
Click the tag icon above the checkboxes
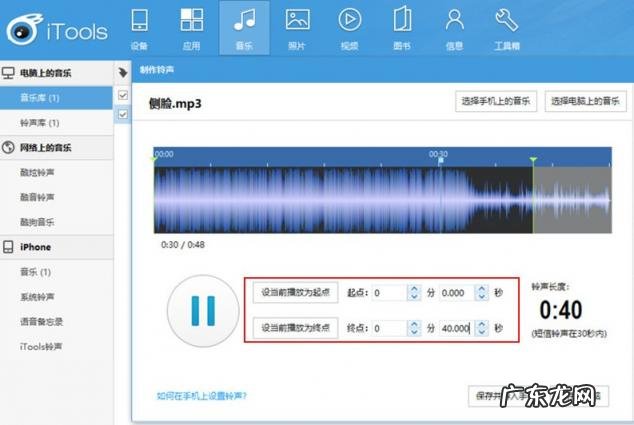[123, 73]
